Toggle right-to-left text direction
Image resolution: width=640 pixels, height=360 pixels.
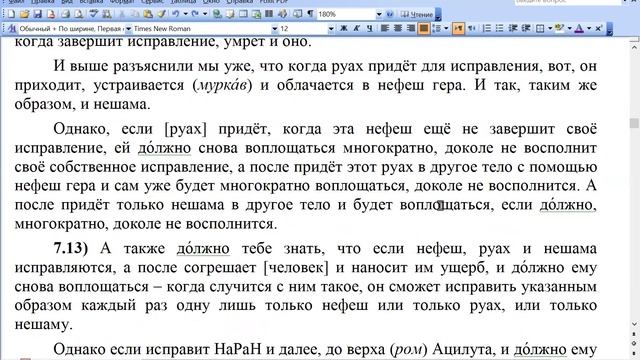[x=472, y=29]
